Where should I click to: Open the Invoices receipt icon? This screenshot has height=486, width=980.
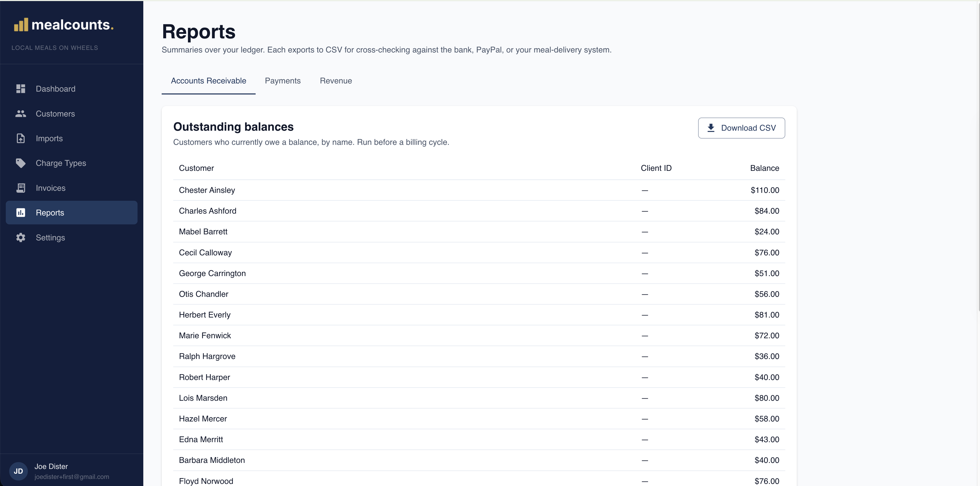pos(20,188)
